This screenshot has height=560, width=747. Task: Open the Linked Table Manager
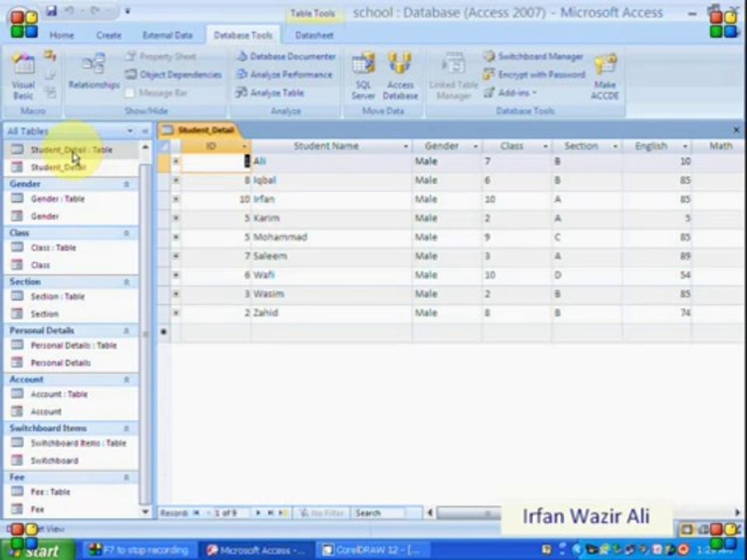click(454, 76)
